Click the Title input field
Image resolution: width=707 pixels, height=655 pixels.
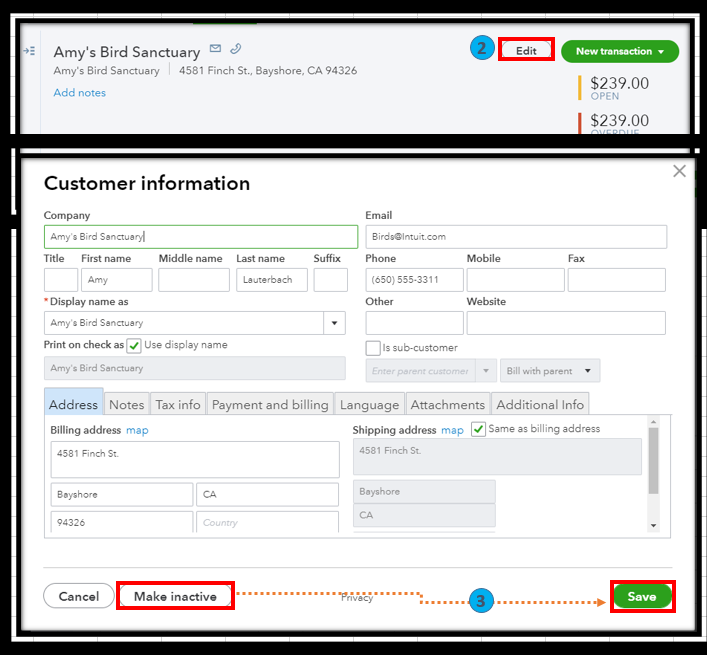point(61,280)
